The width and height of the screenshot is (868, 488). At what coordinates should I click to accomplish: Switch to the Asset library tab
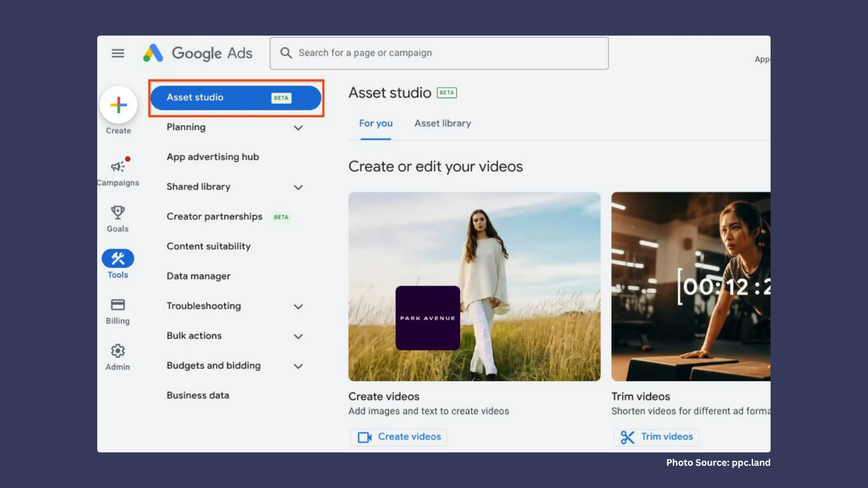(442, 123)
